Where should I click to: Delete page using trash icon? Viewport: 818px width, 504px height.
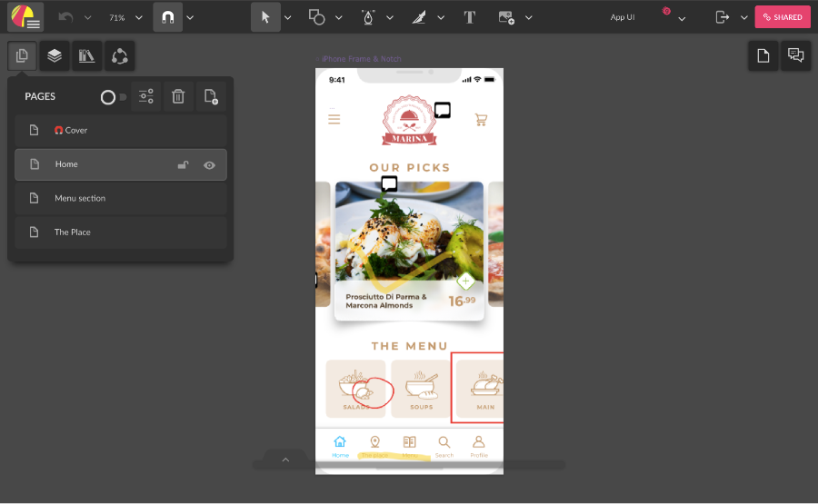click(x=178, y=97)
